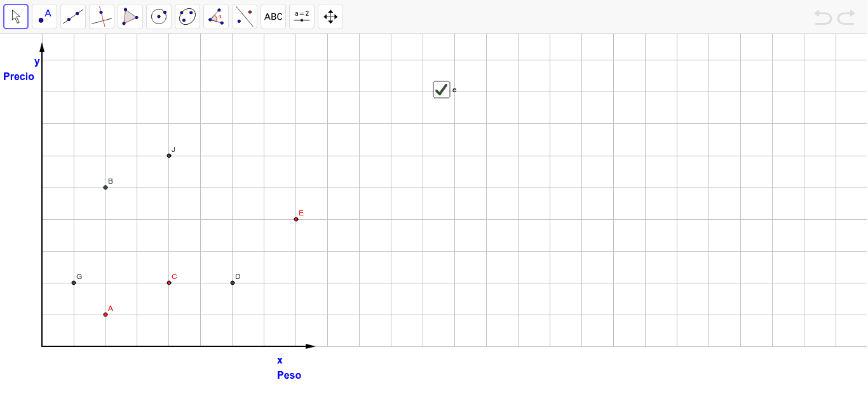The width and height of the screenshot is (868, 401).
Task: Click point G near the y-axis
Action: 74,283
